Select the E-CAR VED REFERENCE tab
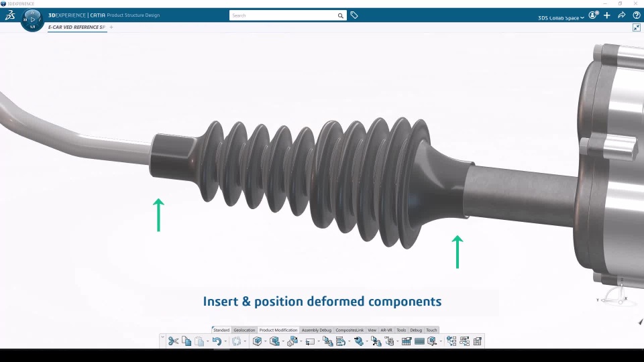 [x=76, y=27]
